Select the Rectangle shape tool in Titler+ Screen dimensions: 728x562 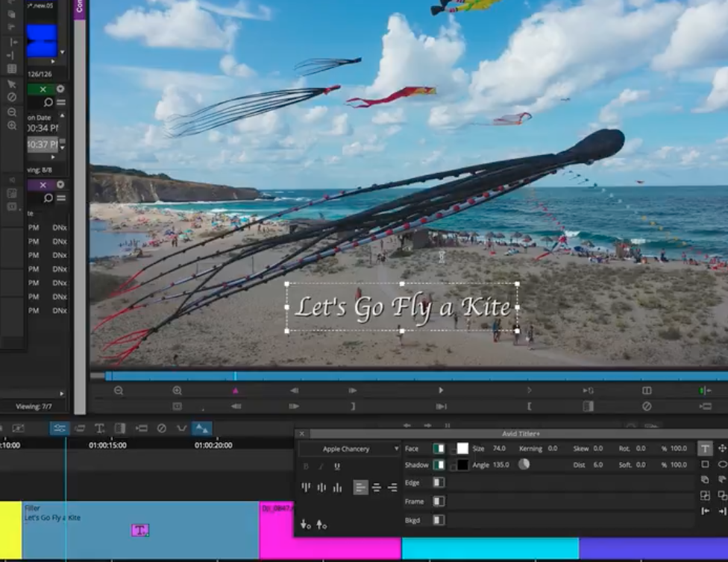pyautogui.click(x=706, y=464)
